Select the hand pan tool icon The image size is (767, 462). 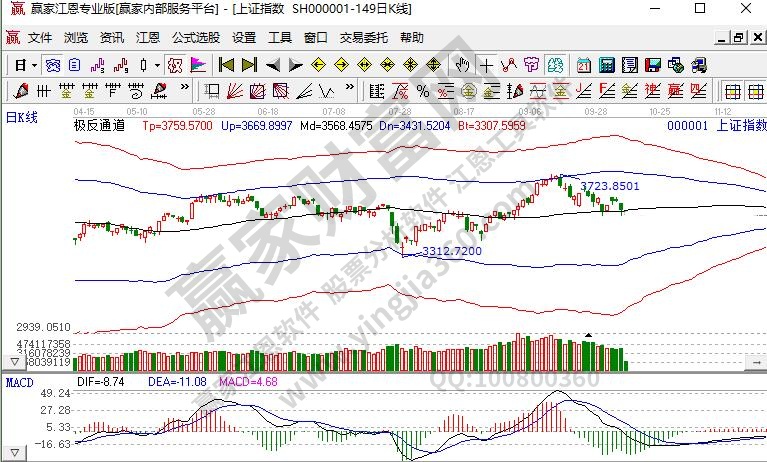click(x=462, y=65)
